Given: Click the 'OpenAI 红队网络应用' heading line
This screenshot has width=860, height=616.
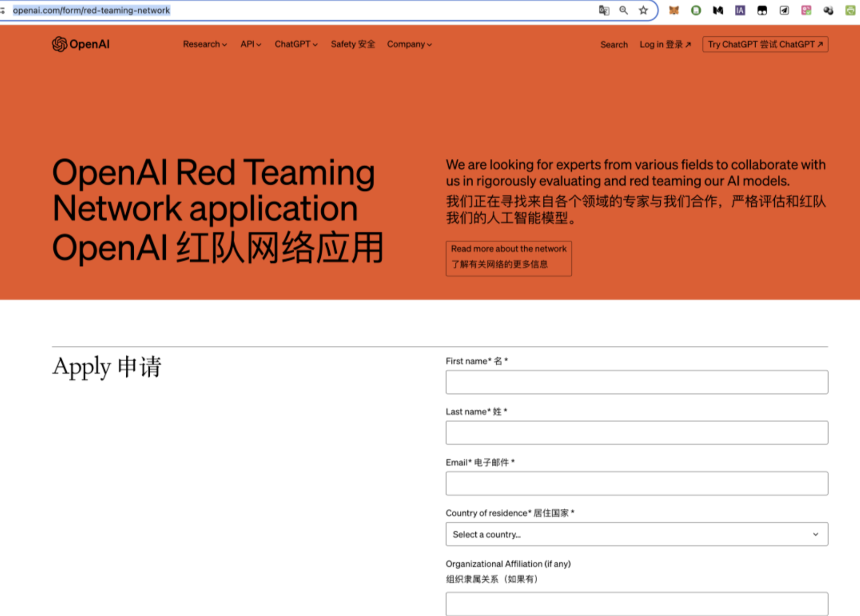Looking at the screenshot, I should (218, 248).
